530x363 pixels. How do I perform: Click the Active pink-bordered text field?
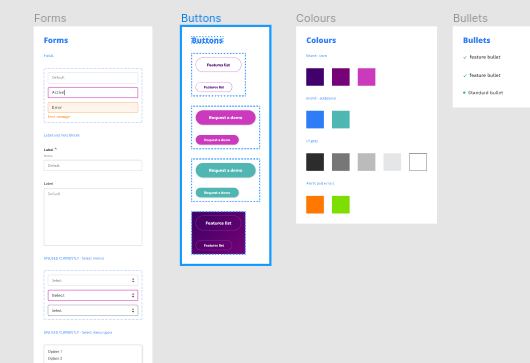(93, 93)
